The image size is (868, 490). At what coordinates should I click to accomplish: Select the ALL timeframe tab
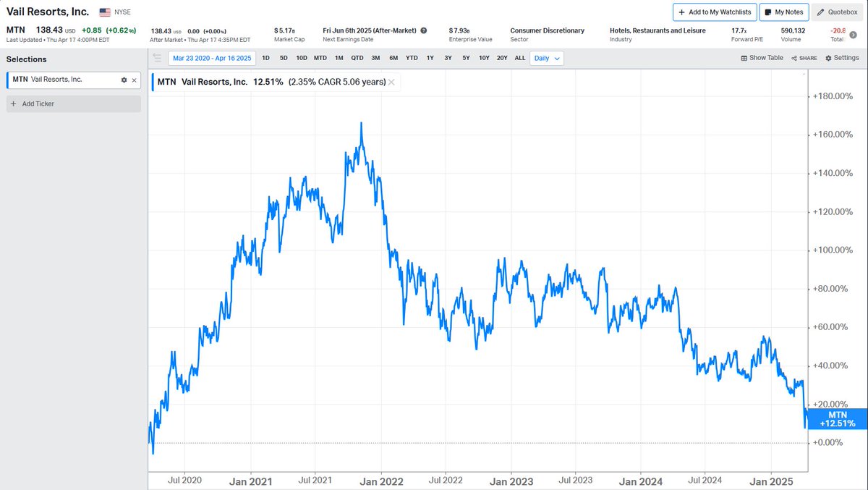519,58
